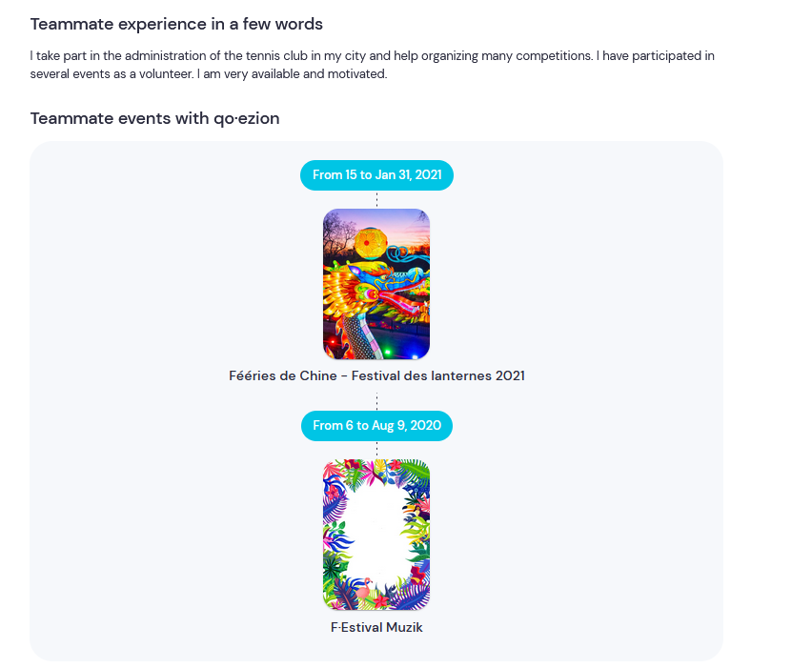This screenshot has width=812, height=668.
Task: Select the 'Teammate experience in a few words' heading
Action: [176, 24]
